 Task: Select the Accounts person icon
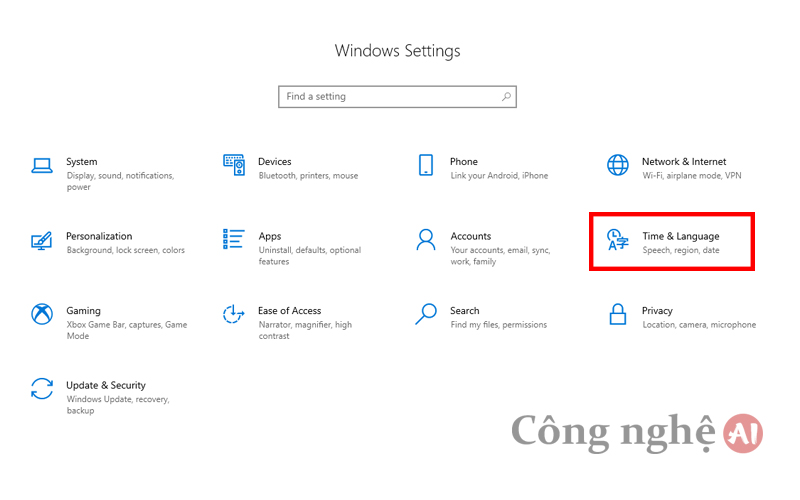pyautogui.click(x=426, y=239)
